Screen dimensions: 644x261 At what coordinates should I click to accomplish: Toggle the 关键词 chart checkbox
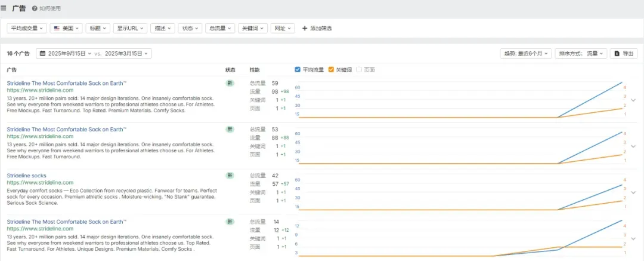click(x=331, y=69)
